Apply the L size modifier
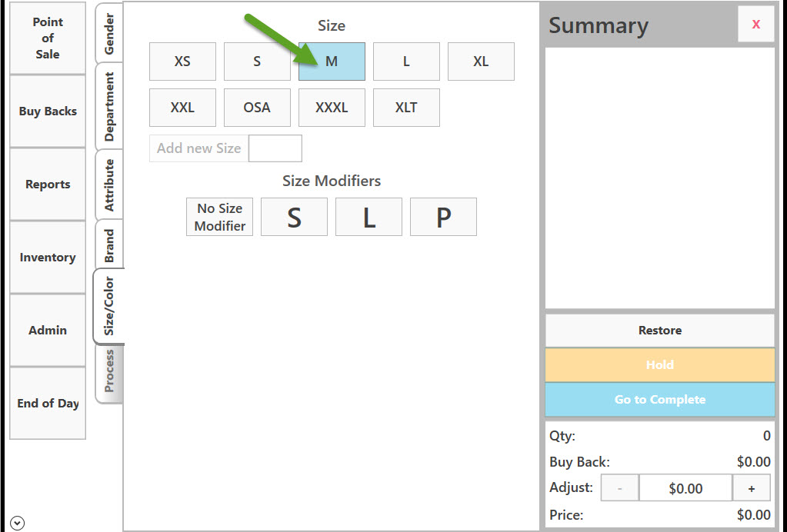The image size is (787, 532). coord(369,217)
